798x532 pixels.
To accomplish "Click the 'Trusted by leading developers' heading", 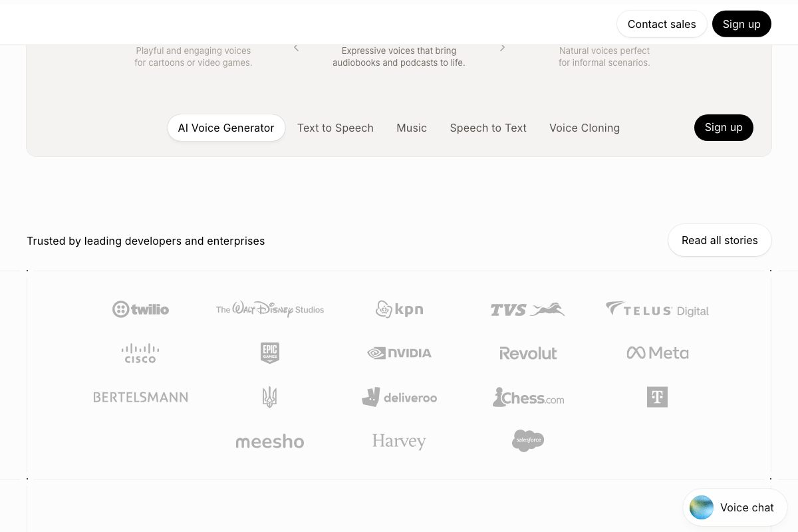I will (146, 241).
